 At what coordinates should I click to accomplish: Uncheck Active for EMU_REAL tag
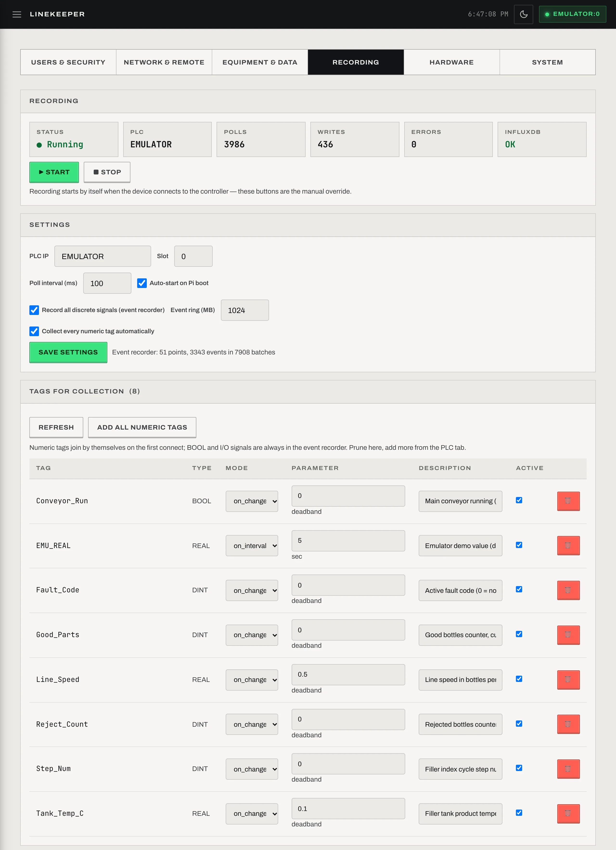519,545
